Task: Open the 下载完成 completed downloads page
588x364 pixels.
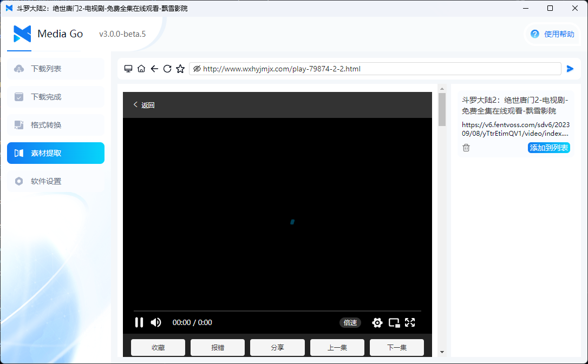Action: pos(56,97)
